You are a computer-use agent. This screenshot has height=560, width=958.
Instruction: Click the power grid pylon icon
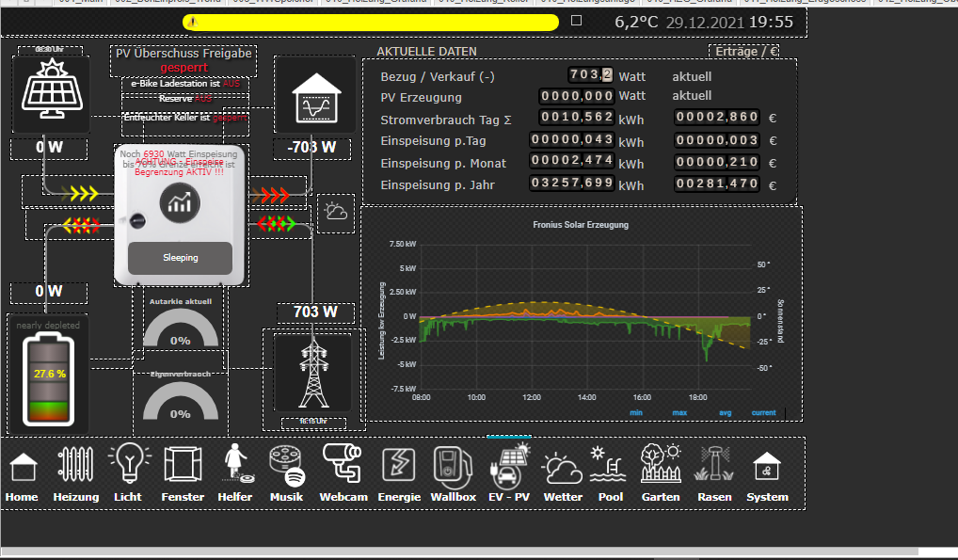tap(312, 371)
